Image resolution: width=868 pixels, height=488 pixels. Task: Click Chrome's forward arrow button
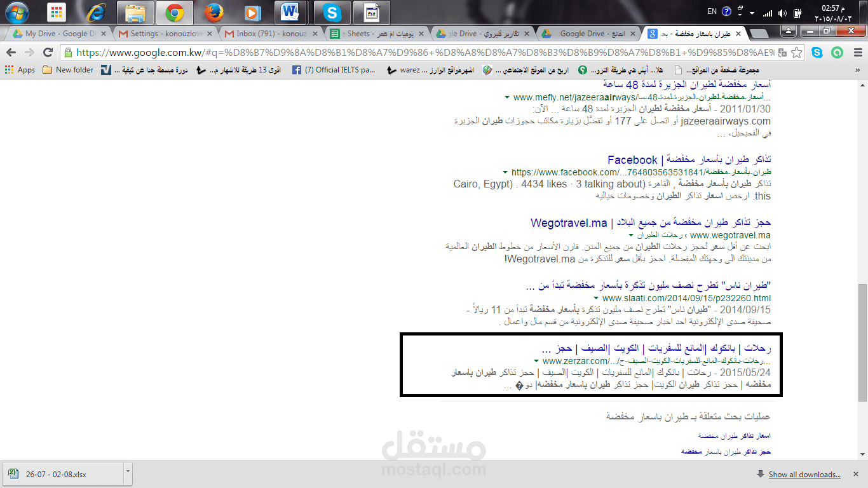29,52
